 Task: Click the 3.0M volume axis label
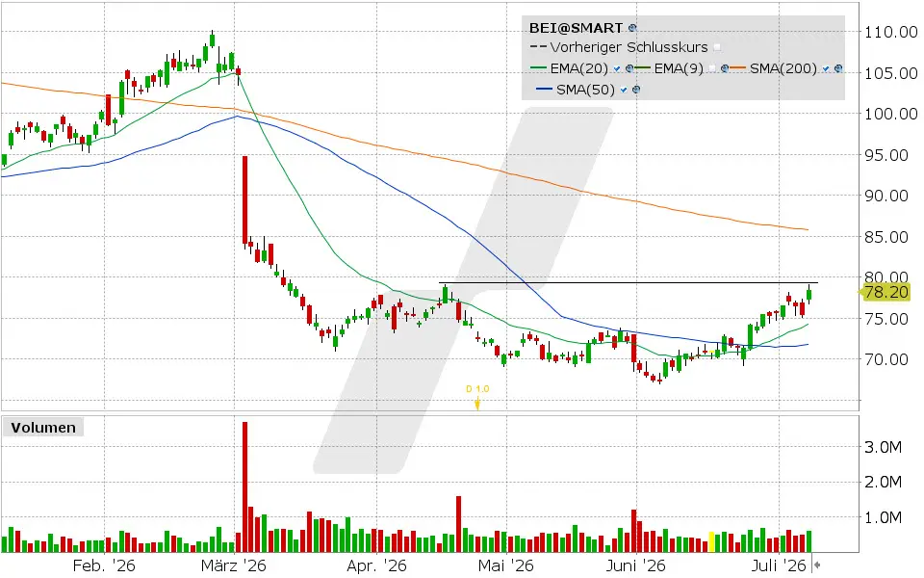(x=883, y=447)
